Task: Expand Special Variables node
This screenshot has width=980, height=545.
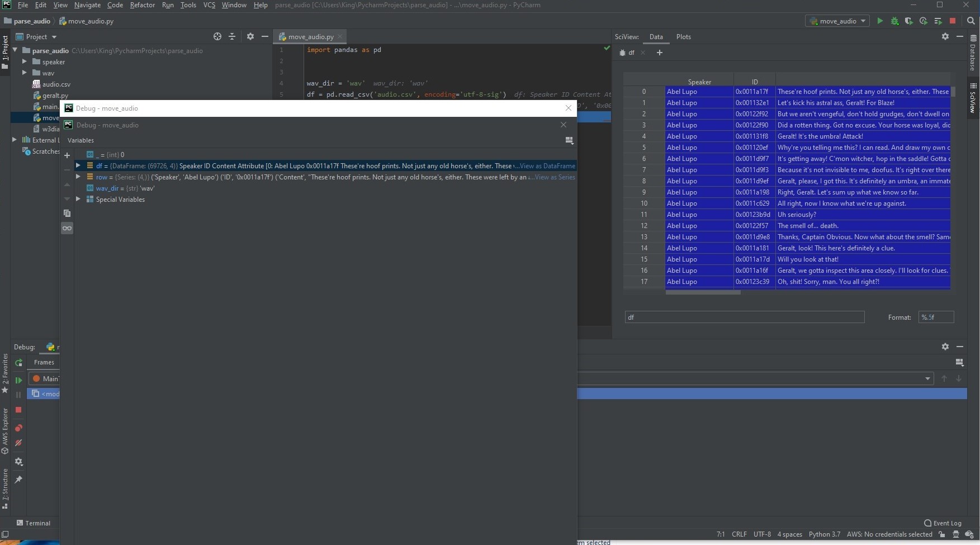Action: (x=78, y=199)
